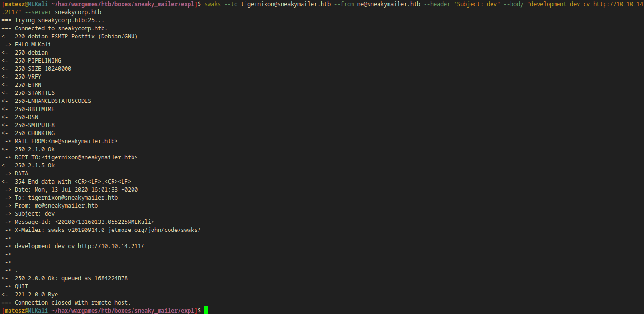
Task: Click the swaks command name on the first line
Action: click(x=213, y=4)
